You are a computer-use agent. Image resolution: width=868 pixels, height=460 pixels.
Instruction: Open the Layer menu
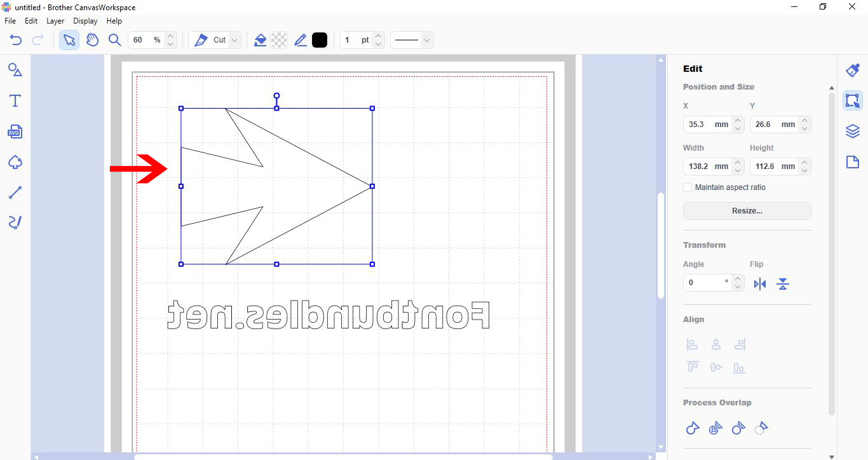(55, 21)
